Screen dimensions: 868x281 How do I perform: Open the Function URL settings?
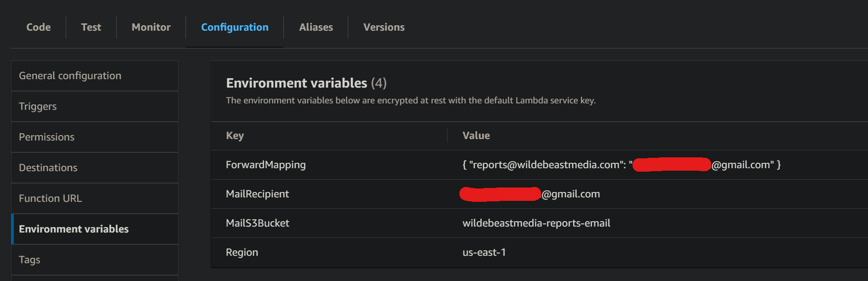[50, 198]
